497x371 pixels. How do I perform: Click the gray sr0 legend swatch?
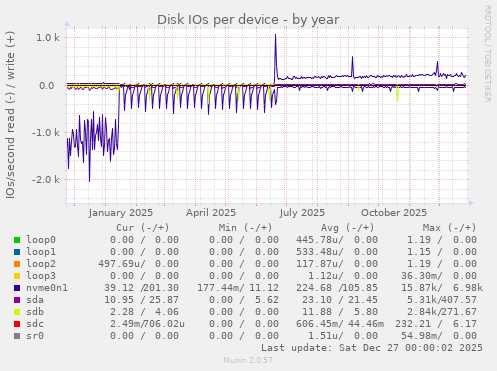(17, 336)
